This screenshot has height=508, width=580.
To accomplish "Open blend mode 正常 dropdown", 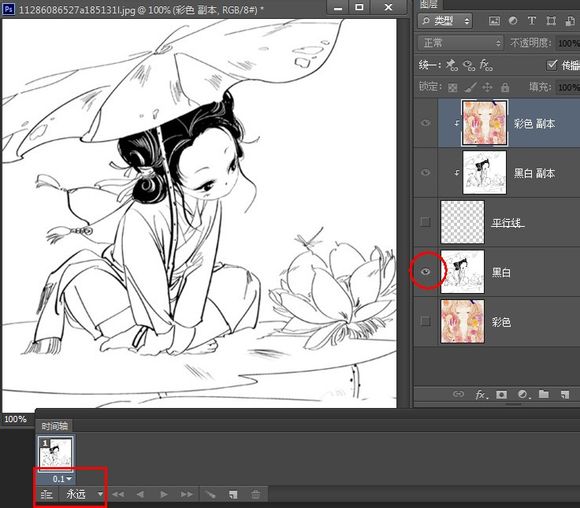I will click(x=461, y=43).
